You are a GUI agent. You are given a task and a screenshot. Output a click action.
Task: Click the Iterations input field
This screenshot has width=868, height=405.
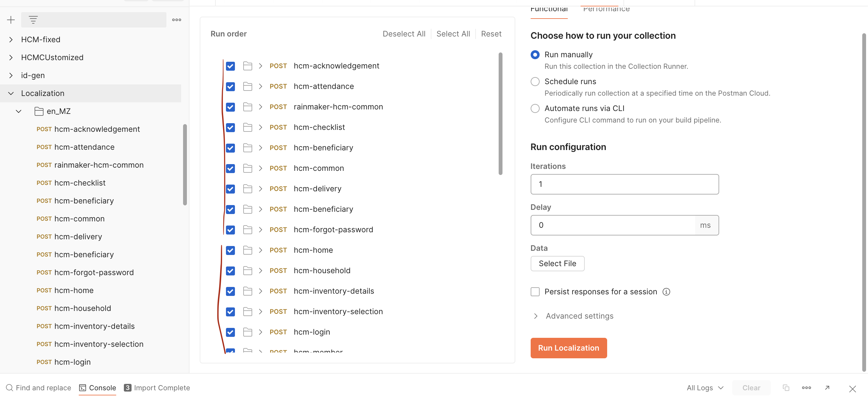(624, 185)
